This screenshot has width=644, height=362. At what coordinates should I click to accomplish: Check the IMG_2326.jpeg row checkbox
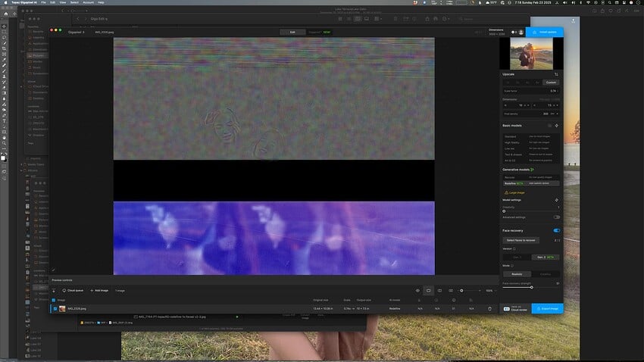click(53, 308)
